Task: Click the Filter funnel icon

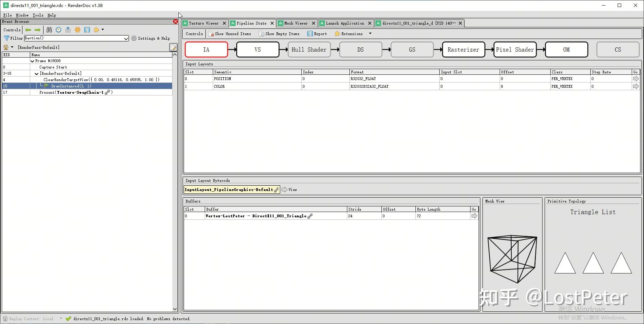Action: [x=6, y=38]
